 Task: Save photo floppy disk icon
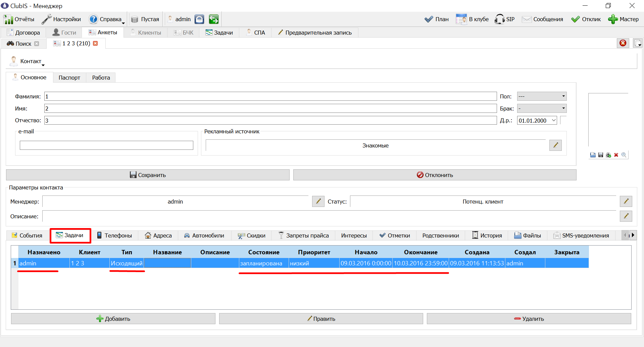pos(601,155)
